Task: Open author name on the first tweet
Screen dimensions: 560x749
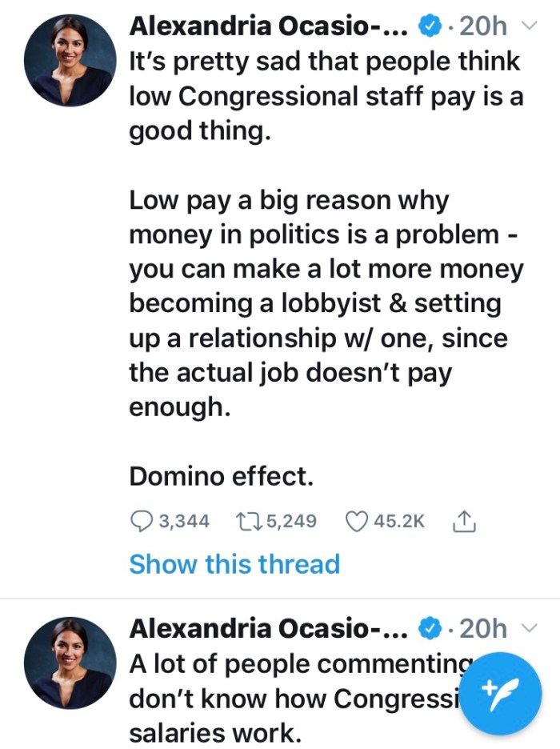Action: (269, 27)
